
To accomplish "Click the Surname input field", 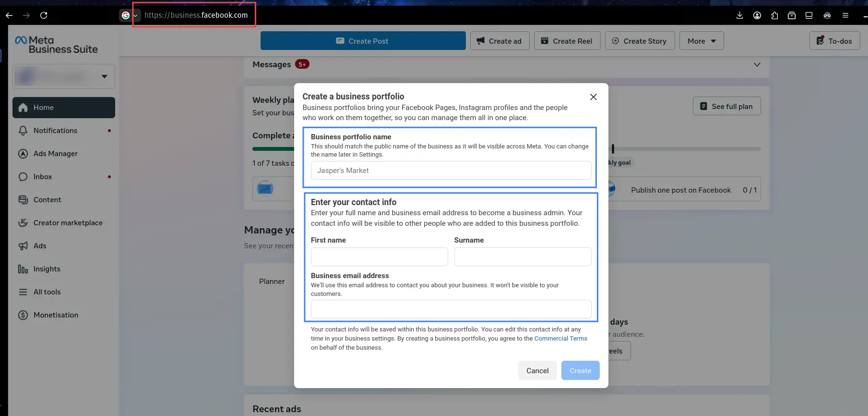I will tap(523, 257).
